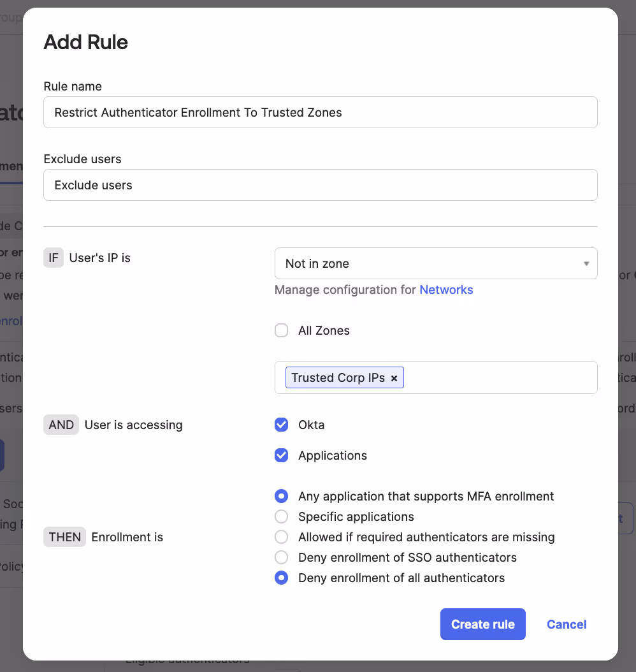Open the Networks configuration link

[x=446, y=289]
